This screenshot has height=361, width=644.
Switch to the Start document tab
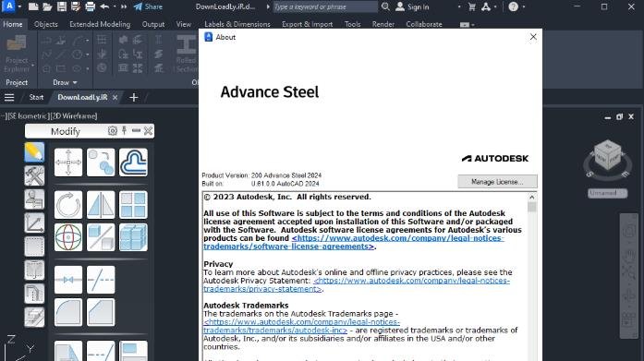(x=36, y=97)
